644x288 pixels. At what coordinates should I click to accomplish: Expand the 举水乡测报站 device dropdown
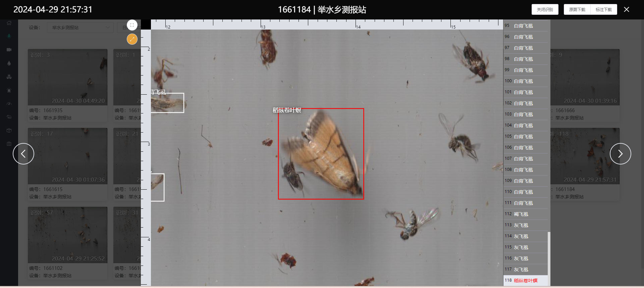tap(80, 28)
